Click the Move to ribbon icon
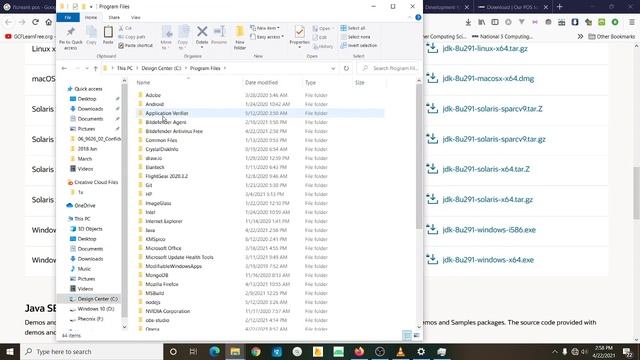The width and height of the screenshot is (640, 360). coord(166,38)
